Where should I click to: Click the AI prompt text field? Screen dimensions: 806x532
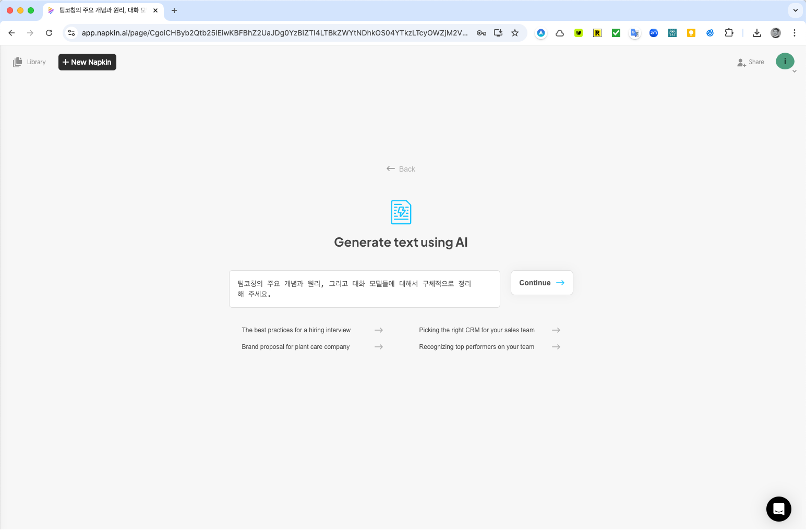tap(364, 289)
